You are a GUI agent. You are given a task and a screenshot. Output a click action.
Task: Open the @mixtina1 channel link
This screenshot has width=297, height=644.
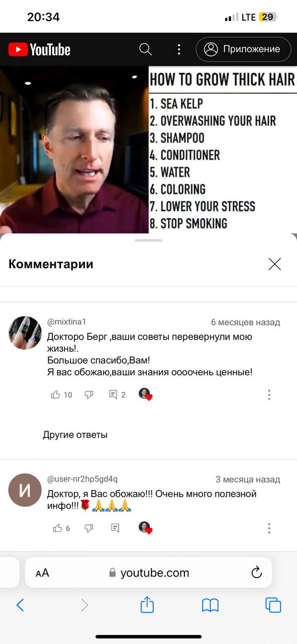click(x=67, y=321)
